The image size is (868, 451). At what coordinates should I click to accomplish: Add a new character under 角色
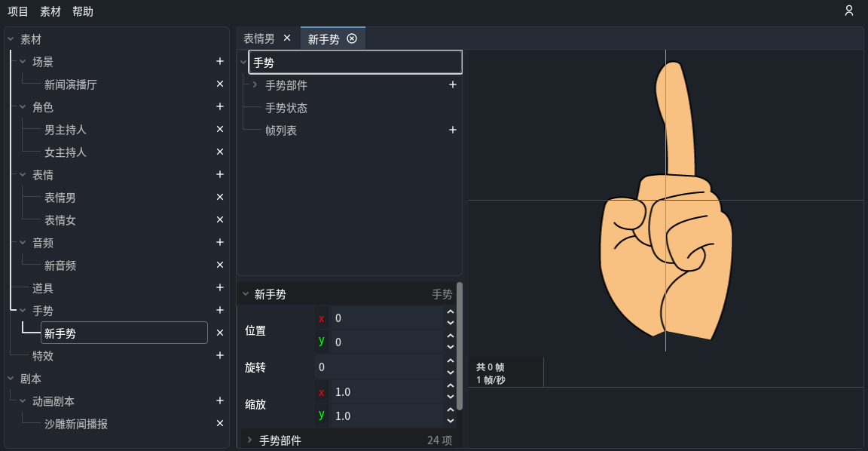[219, 106]
